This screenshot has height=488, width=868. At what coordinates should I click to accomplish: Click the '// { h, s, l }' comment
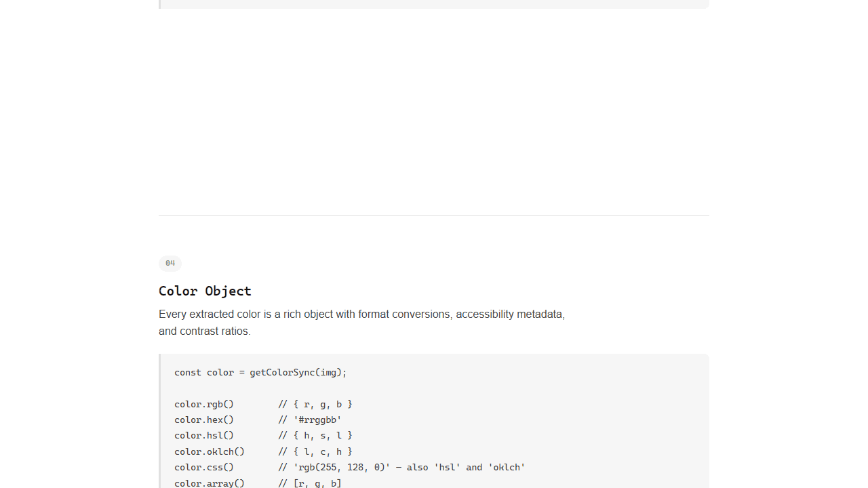315,435
